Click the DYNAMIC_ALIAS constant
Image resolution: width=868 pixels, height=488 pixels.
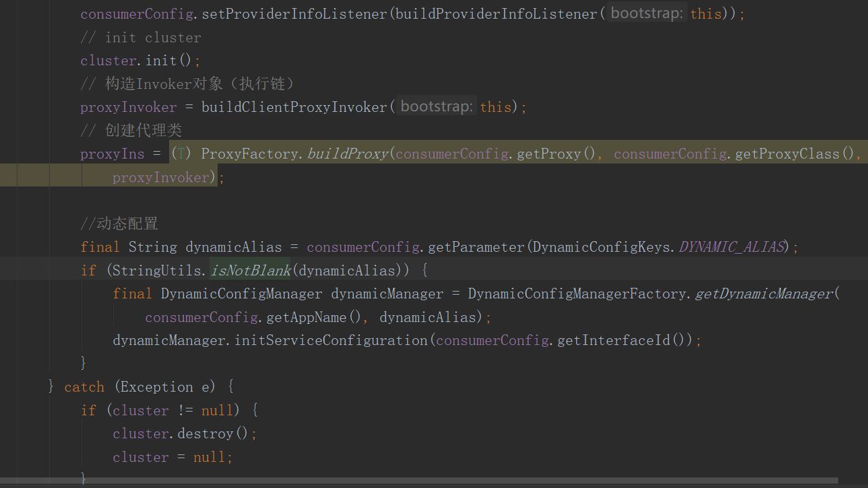click(x=731, y=247)
